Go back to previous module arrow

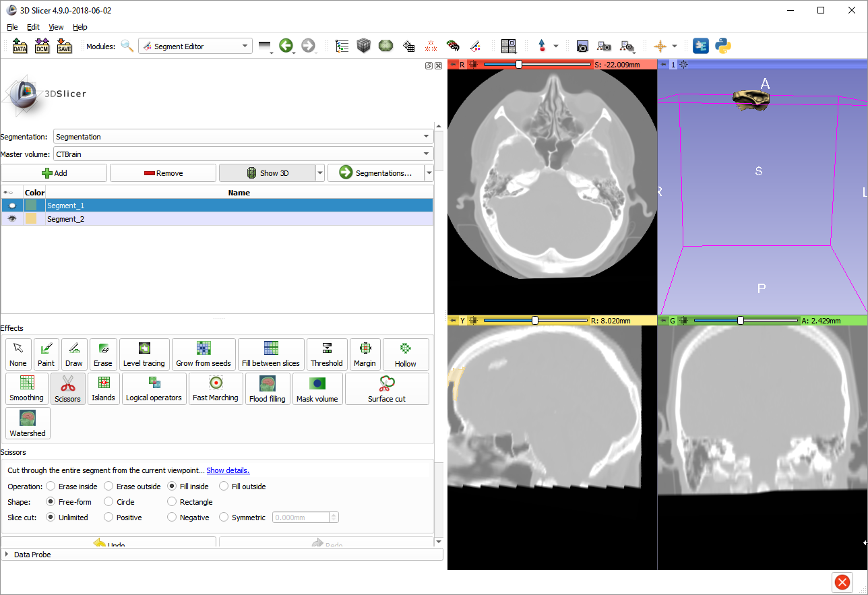point(286,46)
